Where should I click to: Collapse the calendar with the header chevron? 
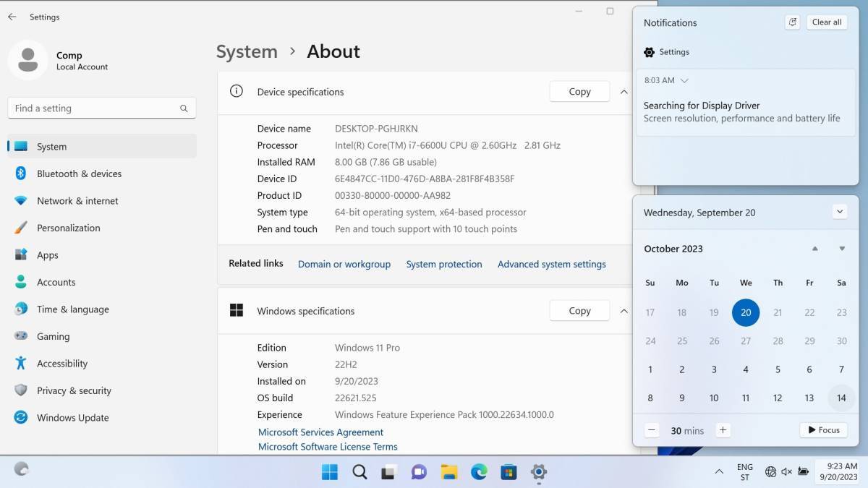pos(839,212)
